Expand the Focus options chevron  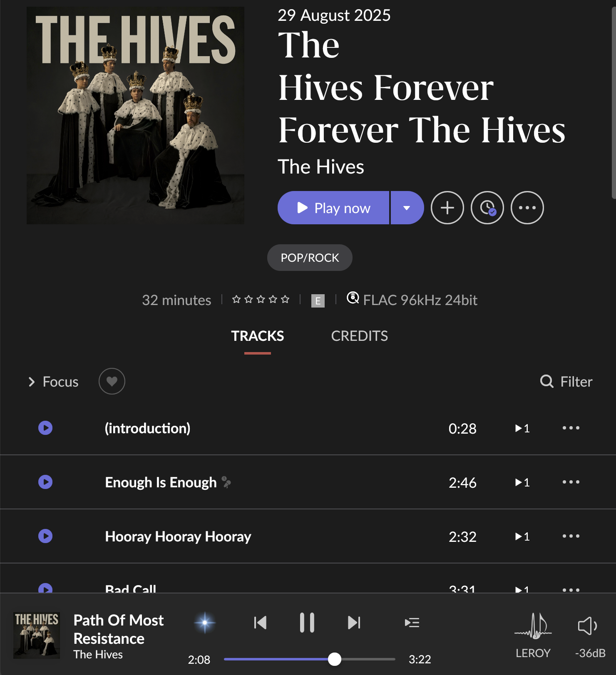coord(32,382)
